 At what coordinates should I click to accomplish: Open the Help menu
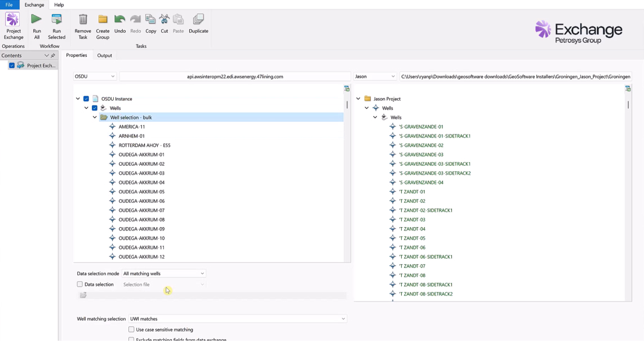click(59, 5)
